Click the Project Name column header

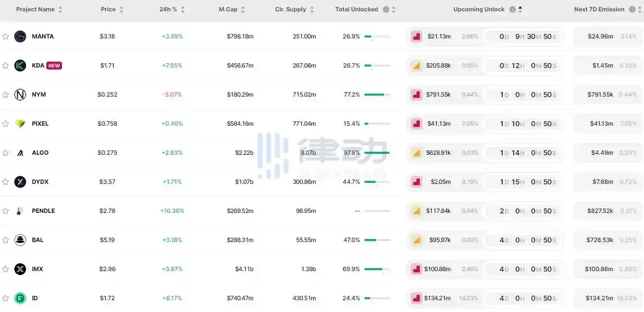pyautogui.click(x=35, y=9)
